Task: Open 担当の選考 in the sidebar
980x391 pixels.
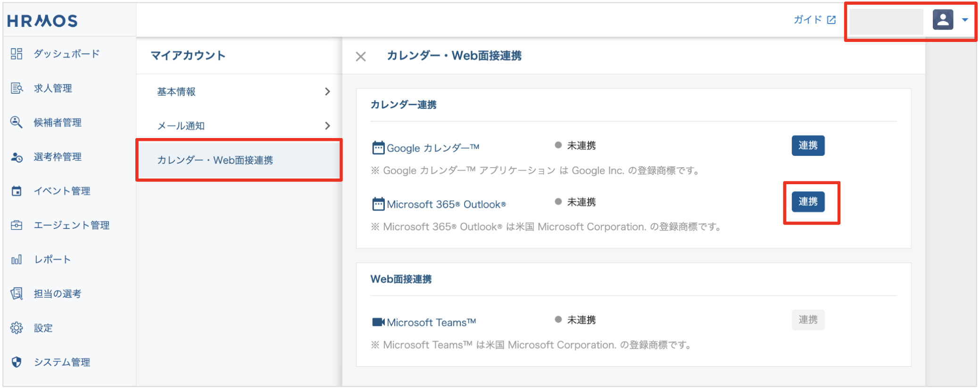Action: [x=57, y=294]
